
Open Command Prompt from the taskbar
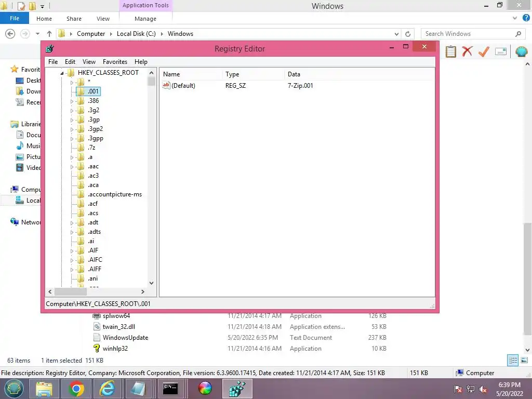coord(170,389)
